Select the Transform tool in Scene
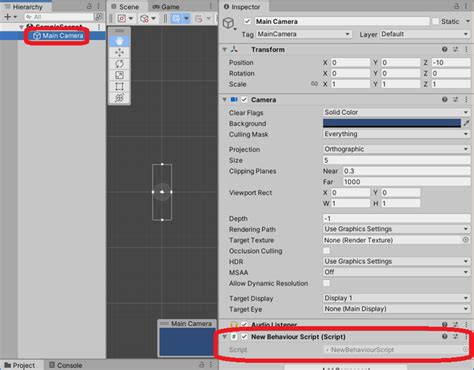The width and height of the screenshot is (474, 370). click(119, 98)
